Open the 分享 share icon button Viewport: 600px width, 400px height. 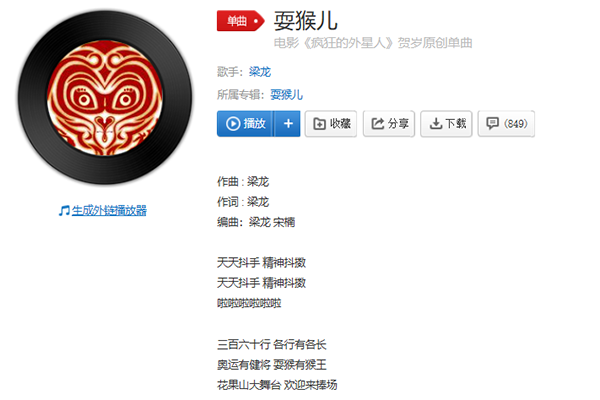click(389, 124)
